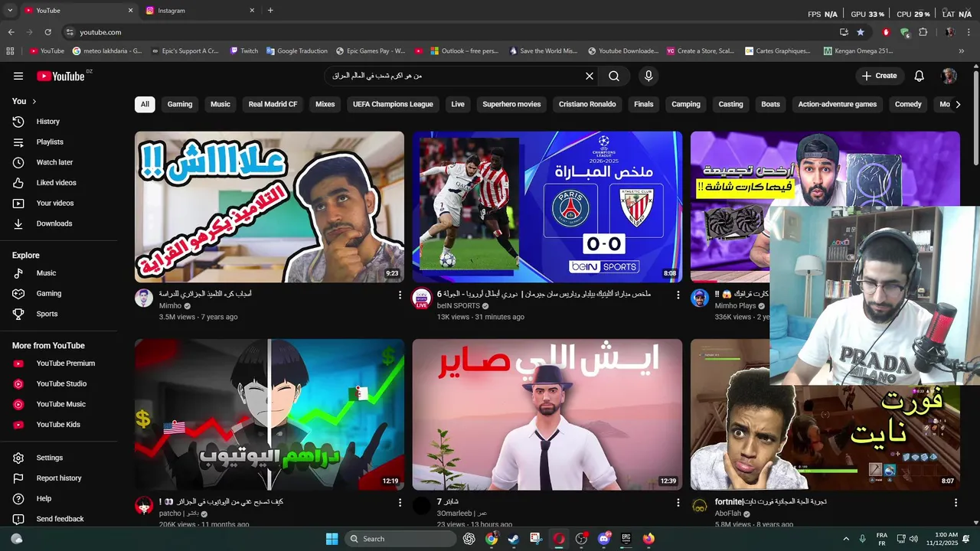Click the browser address bar
The image size is (980, 551).
point(452,32)
